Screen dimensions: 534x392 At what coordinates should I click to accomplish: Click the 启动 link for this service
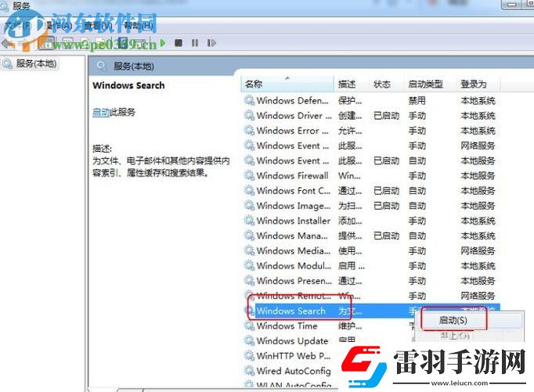(101, 112)
